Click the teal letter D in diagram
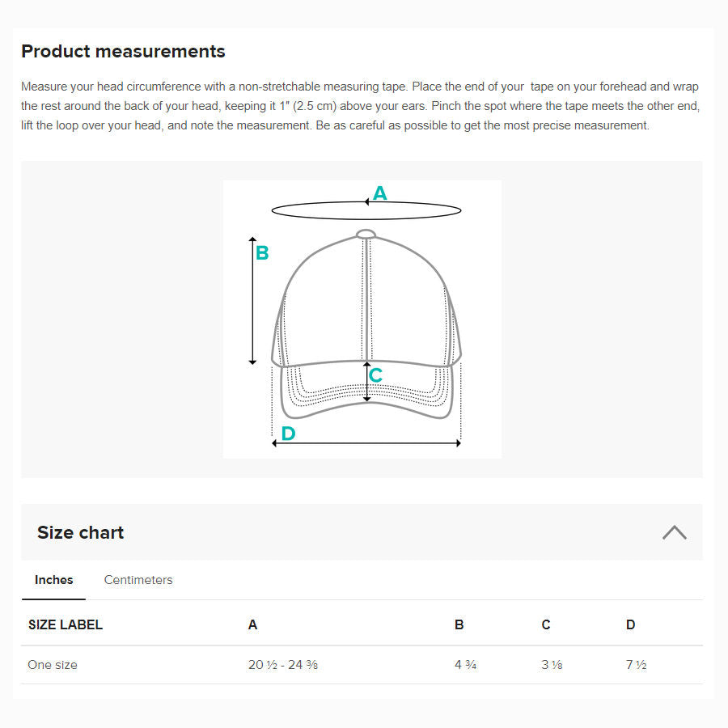728x728 pixels. 288,434
